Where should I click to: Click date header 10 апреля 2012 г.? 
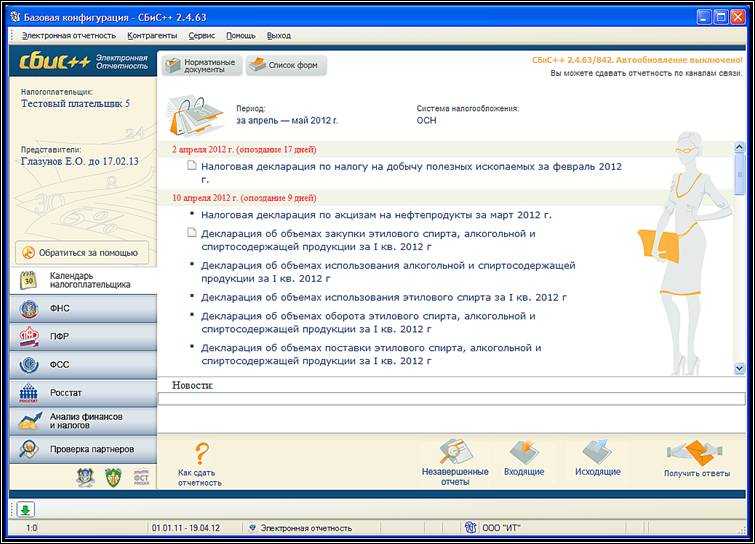pyautogui.click(x=245, y=198)
